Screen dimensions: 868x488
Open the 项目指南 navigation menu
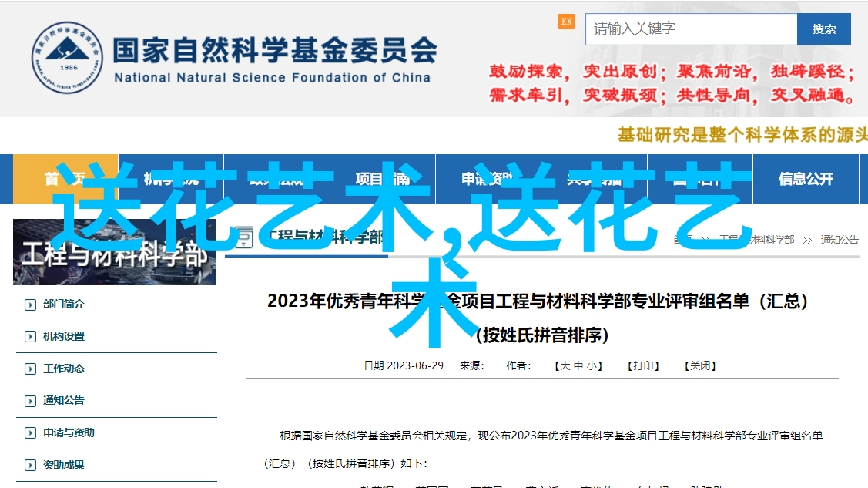pos(383,179)
